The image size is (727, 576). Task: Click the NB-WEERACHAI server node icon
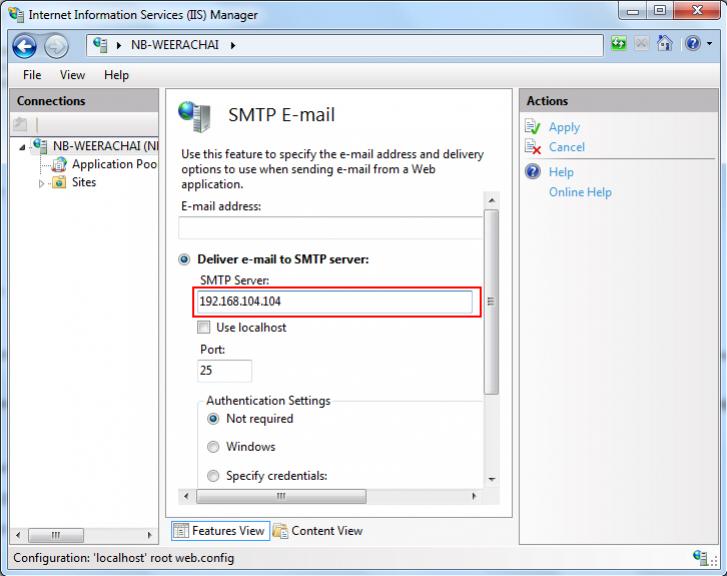pyautogui.click(x=40, y=146)
